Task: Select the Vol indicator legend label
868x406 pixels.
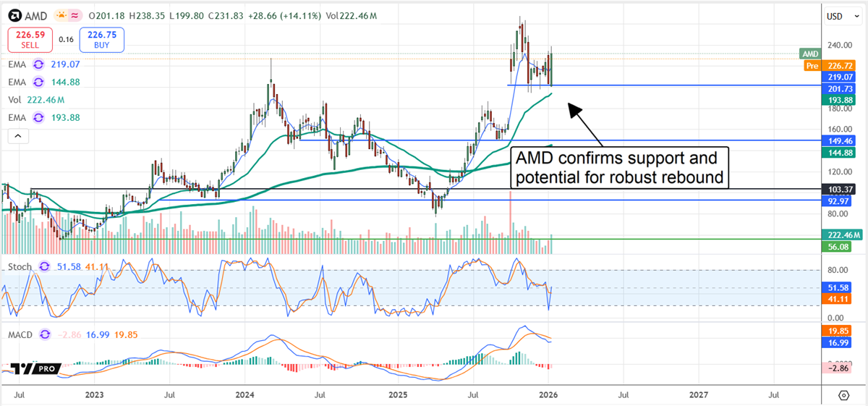Action: pyautogui.click(x=14, y=100)
